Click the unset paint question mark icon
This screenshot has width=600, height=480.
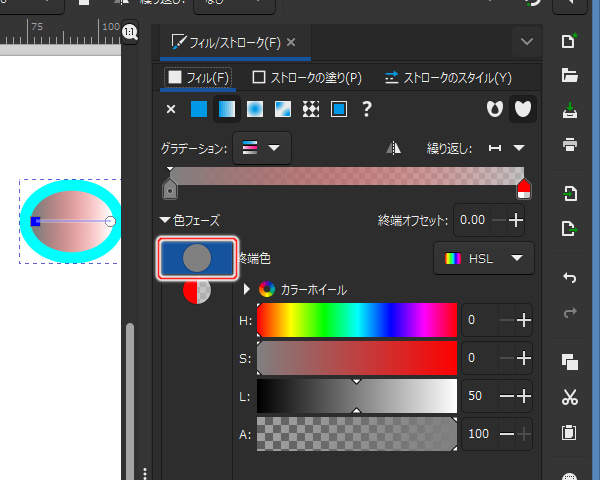(367, 109)
